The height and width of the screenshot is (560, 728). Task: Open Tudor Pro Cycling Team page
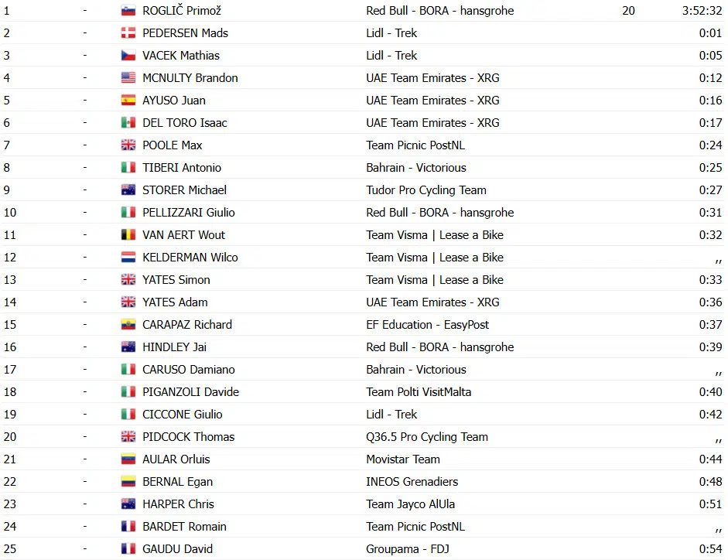point(426,190)
